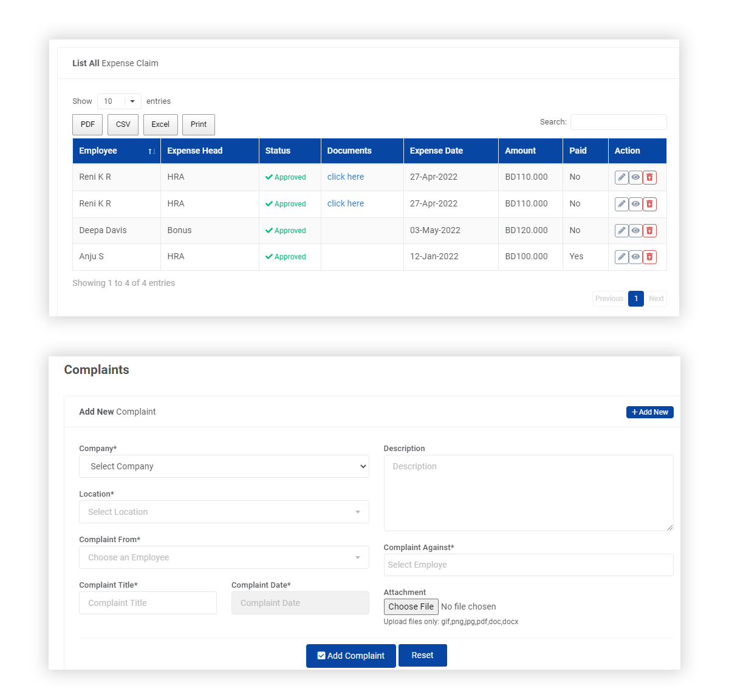The height and width of the screenshot is (700, 729).
Task: Open the Select Company dropdown
Action: tap(224, 466)
